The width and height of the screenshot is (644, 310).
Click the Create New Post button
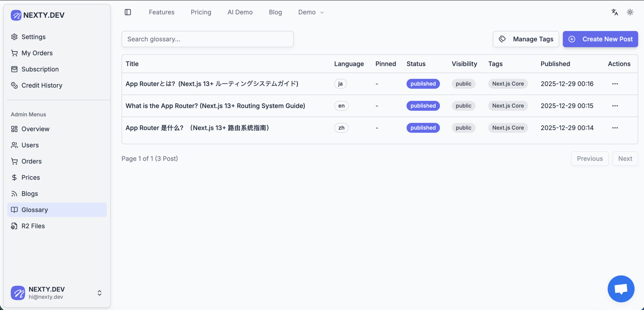pos(600,39)
